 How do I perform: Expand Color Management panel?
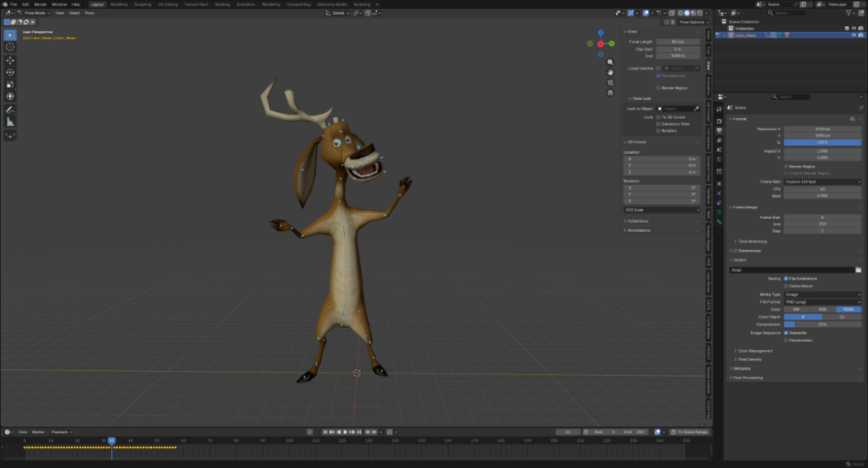click(x=754, y=351)
